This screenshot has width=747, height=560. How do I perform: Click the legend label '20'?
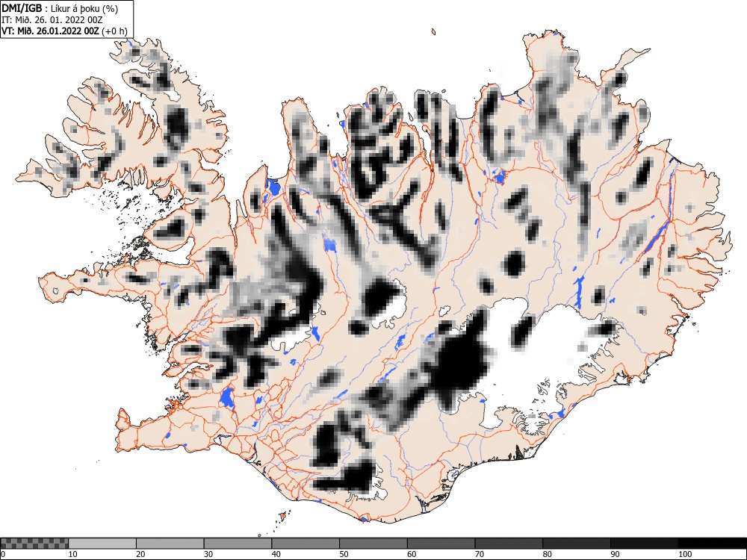pyautogui.click(x=140, y=554)
